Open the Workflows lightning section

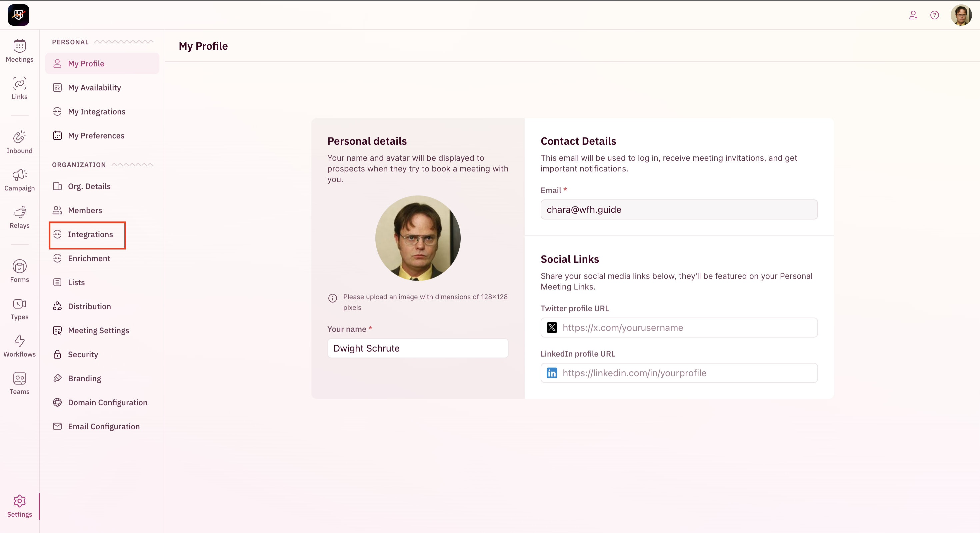pyautogui.click(x=19, y=345)
